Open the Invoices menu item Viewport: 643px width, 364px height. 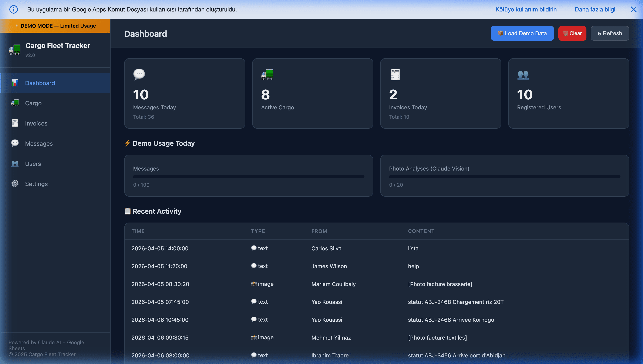click(36, 123)
